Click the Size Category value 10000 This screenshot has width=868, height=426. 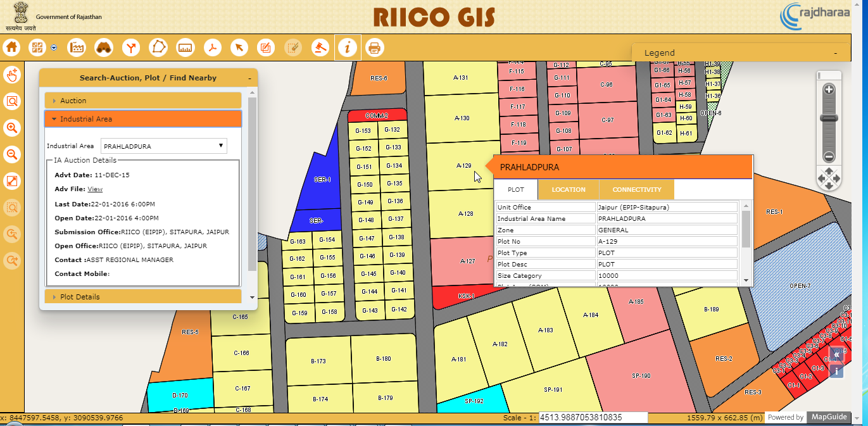click(667, 276)
